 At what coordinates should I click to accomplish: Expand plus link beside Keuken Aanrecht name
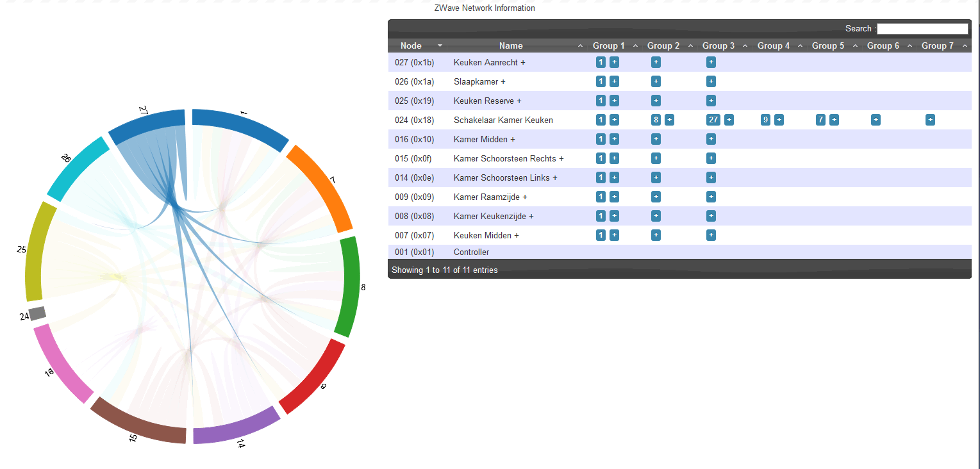point(523,62)
